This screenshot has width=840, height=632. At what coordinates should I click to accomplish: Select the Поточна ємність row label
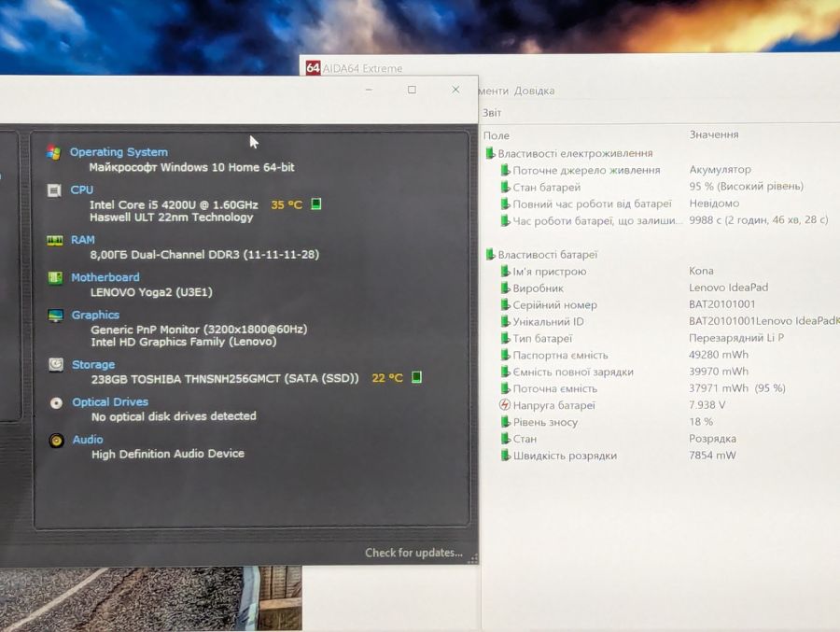click(x=555, y=388)
